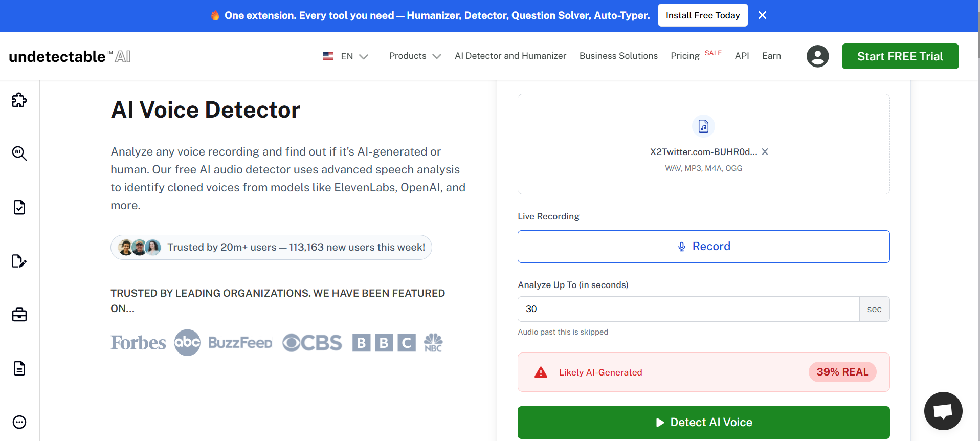Go to Business Solutions menu item

(618, 56)
